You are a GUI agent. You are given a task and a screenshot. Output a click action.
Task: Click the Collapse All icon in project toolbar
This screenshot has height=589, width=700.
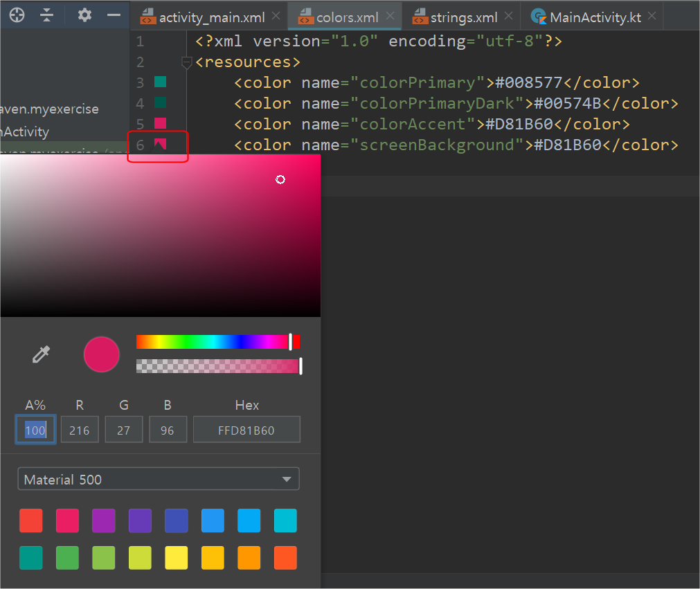coord(46,15)
